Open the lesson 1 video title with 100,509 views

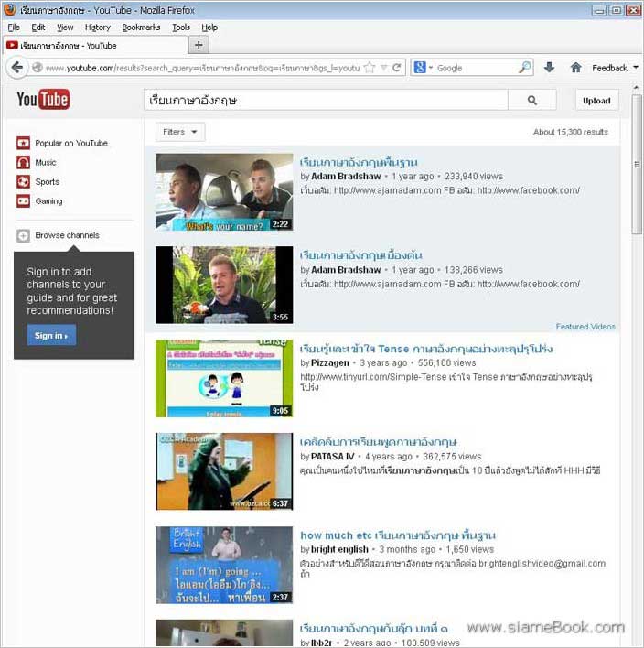coord(374,629)
